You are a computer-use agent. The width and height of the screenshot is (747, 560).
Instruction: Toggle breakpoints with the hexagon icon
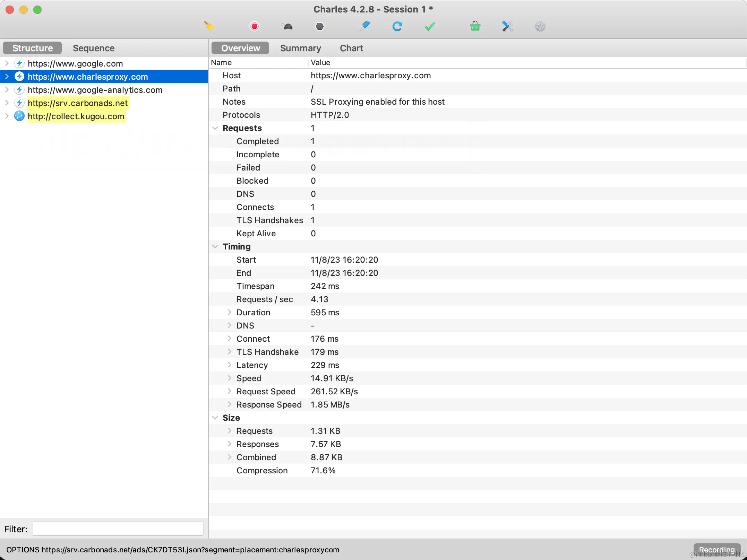coord(320,26)
